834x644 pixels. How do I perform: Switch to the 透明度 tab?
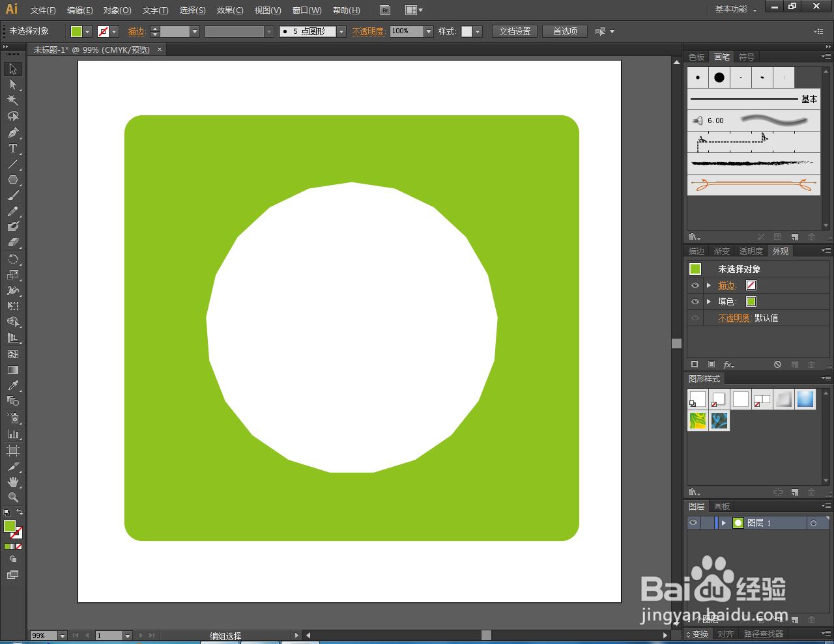(x=751, y=251)
